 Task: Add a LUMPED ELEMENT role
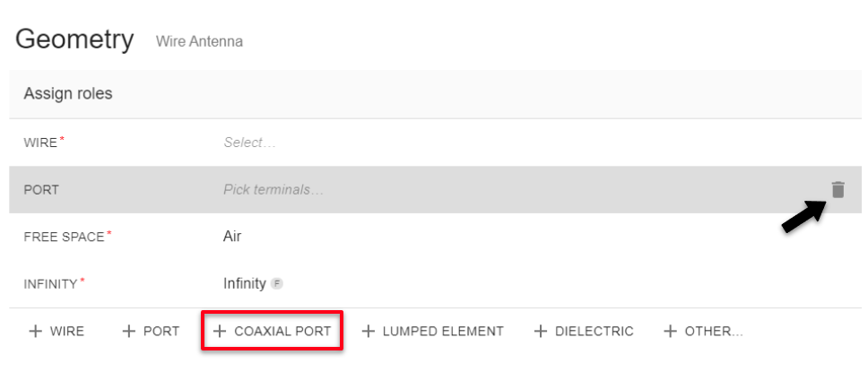tap(432, 331)
